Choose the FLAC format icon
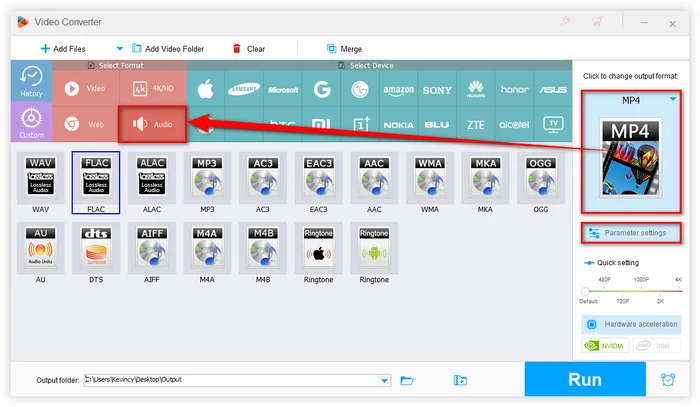This screenshot has width=700, height=407. [x=96, y=178]
